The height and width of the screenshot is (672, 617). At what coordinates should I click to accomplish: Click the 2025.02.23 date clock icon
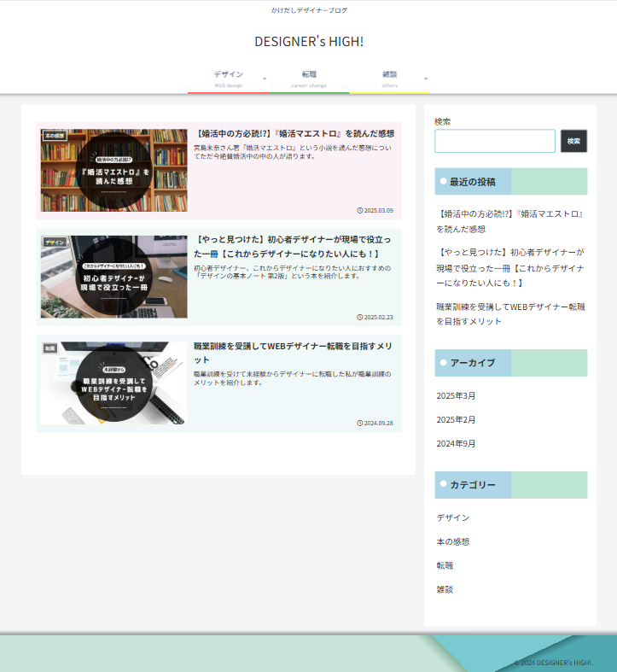(x=360, y=317)
